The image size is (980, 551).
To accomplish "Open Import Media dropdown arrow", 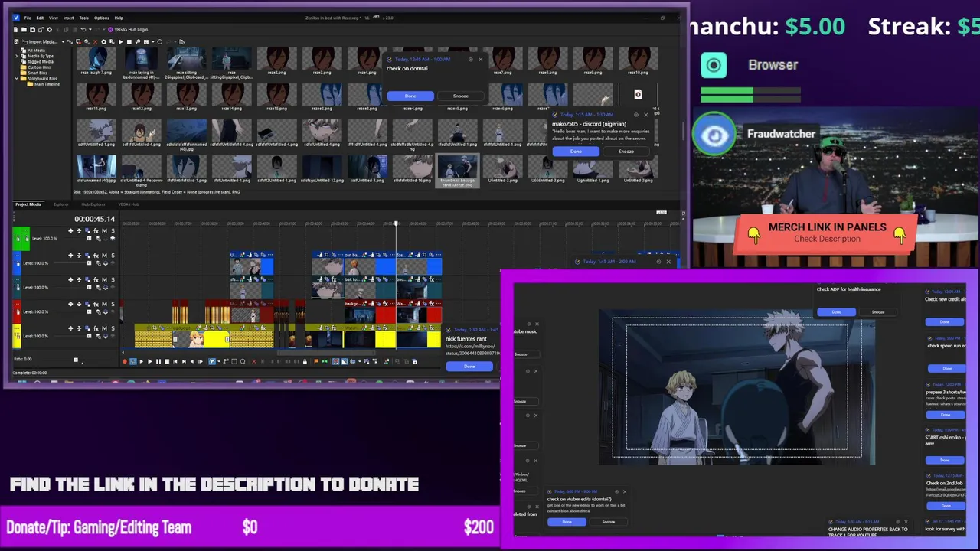I will (x=63, y=42).
